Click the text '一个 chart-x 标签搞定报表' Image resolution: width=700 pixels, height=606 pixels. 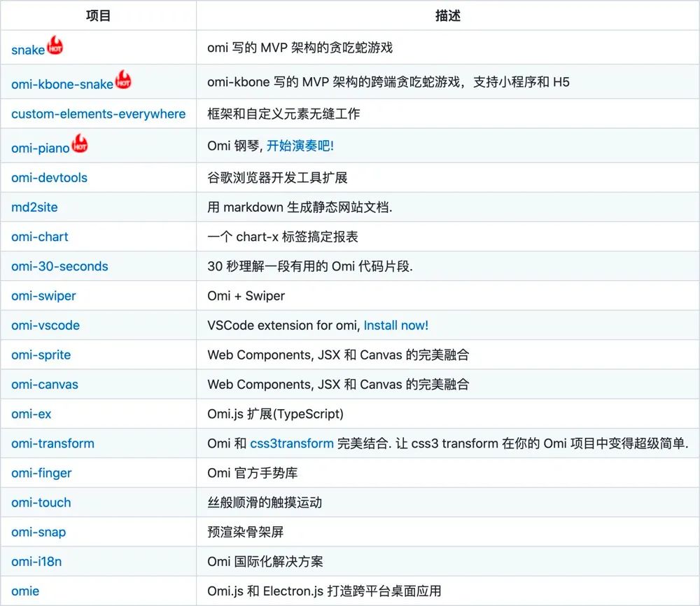tap(283, 237)
